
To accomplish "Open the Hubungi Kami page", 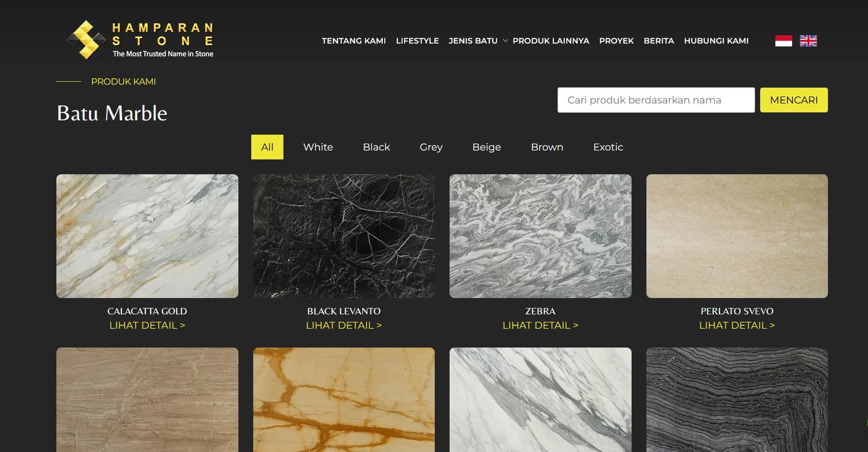I will [x=716, y=41].
